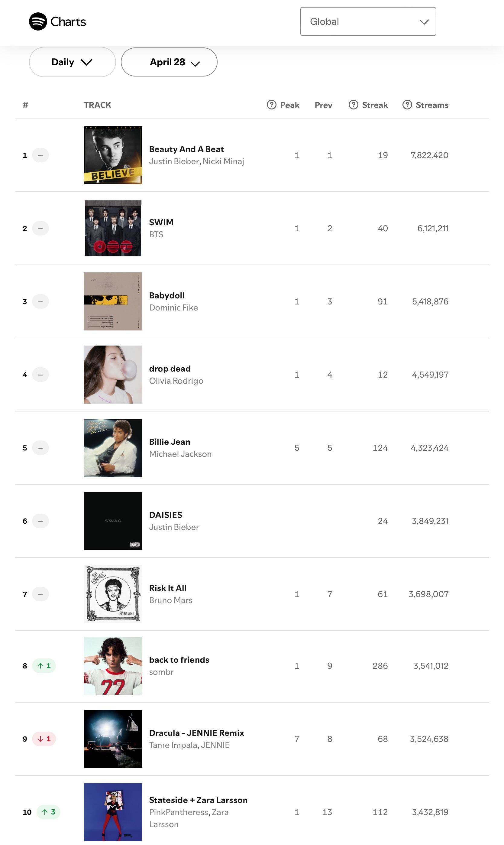Viewport: 504px width, 845px height.
Task: Open the Michael Jackson artist link
Action: tap(180, 454)
